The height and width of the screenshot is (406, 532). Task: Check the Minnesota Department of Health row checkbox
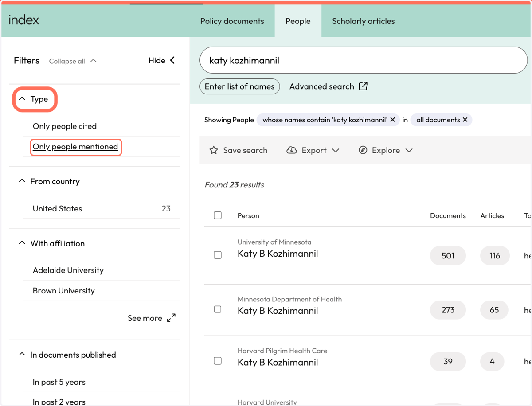[218, 309]
